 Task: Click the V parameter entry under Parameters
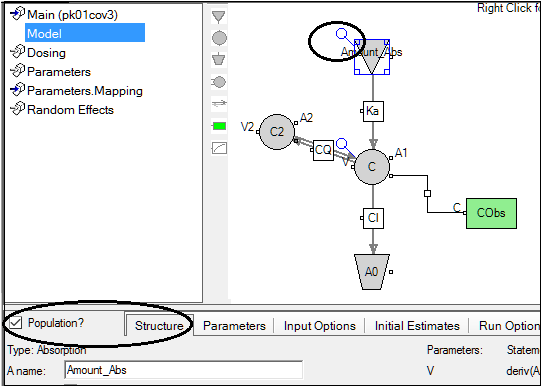click(430, 371)
